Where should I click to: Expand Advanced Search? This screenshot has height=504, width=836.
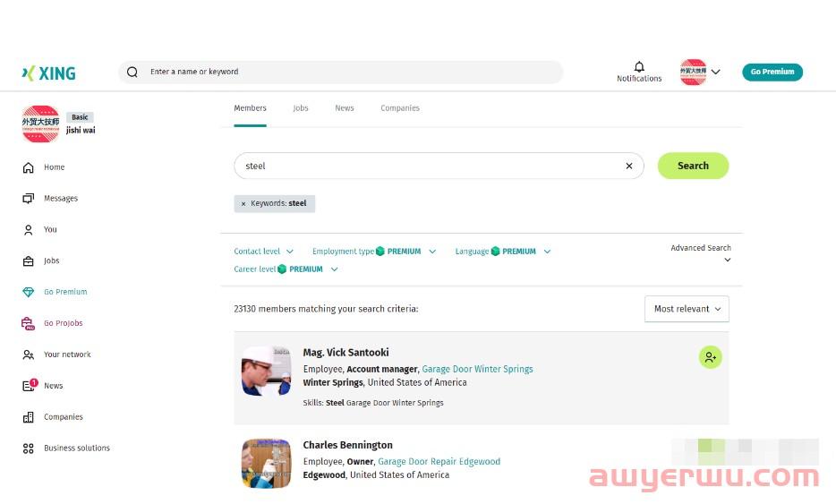(x=701, y=253)
